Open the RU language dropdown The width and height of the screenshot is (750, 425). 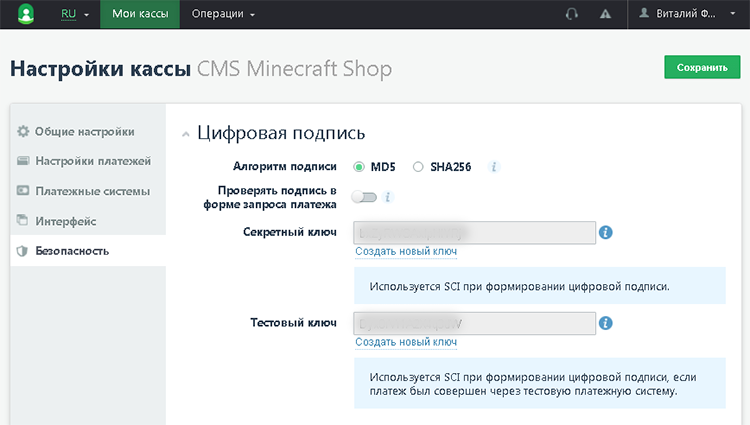[75, 14]
